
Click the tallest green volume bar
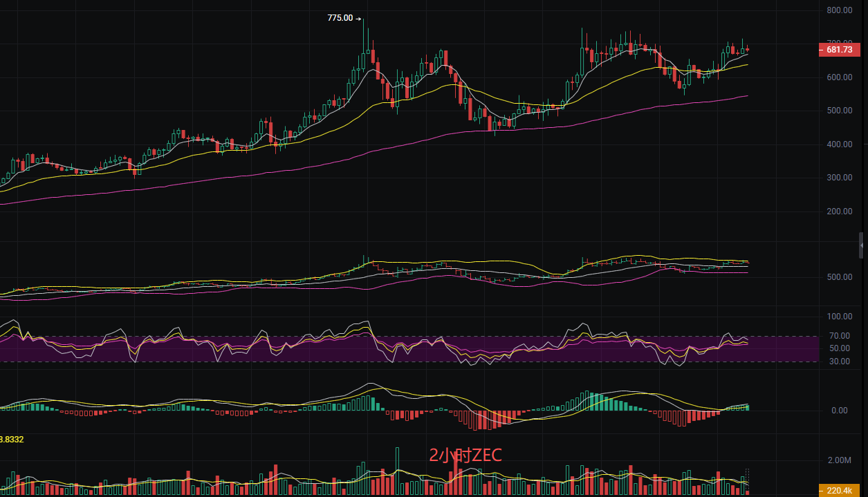click(397, 470)
